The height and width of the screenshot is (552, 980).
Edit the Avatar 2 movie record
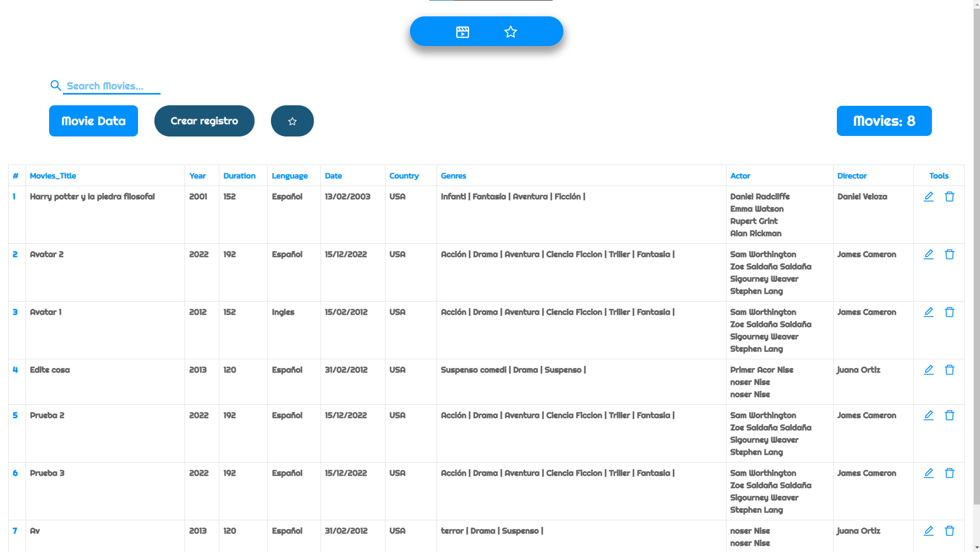pyautogui.click(x=928, y=255)
